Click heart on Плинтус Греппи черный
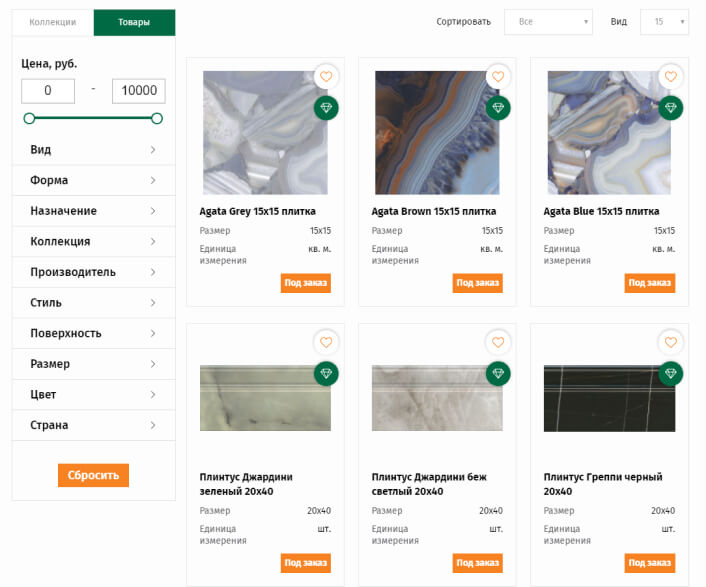 coord(670,343)
